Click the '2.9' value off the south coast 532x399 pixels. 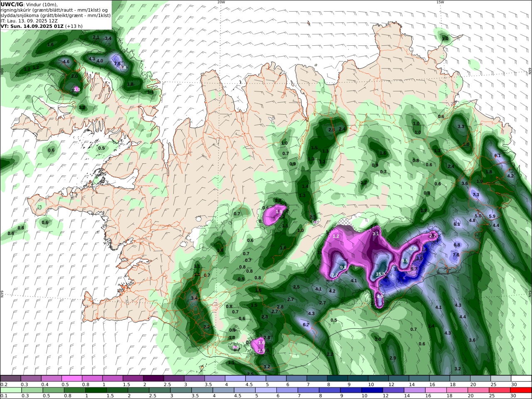(393, 358)
